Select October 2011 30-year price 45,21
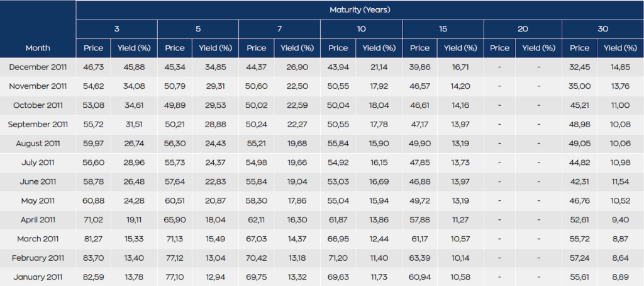This screenshot has width=644, height=286. pos(580,105)
